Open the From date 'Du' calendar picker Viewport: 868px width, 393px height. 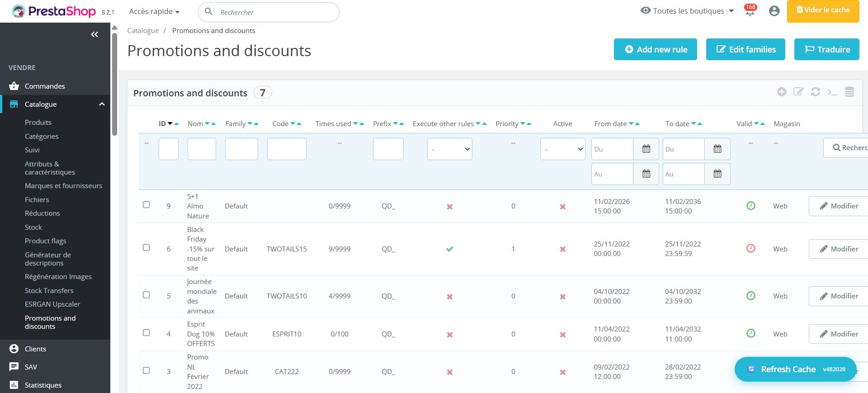[x=646, y=149]
